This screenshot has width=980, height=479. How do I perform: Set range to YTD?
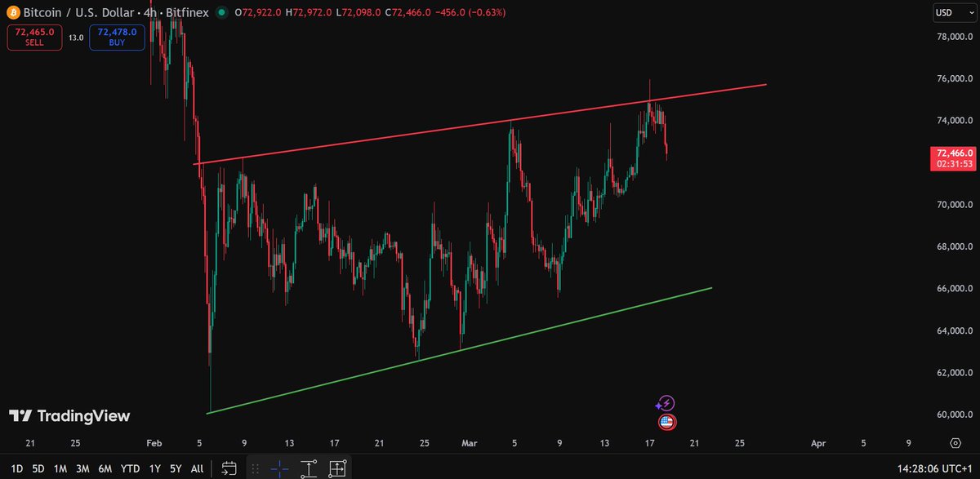click(x=130, y=468)
